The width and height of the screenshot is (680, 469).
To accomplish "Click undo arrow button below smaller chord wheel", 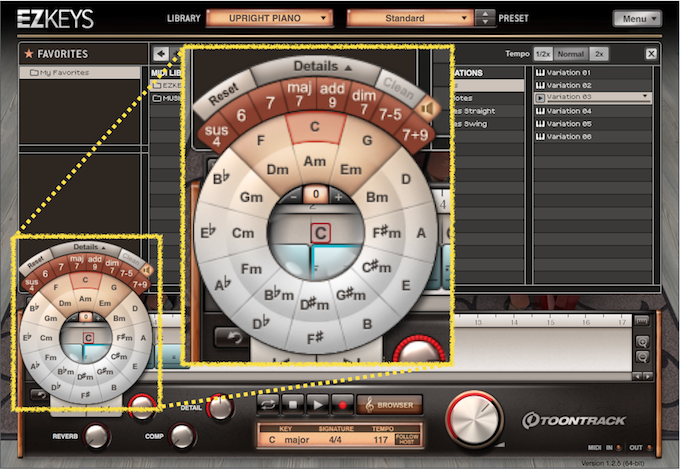I will tap(39, 395).
